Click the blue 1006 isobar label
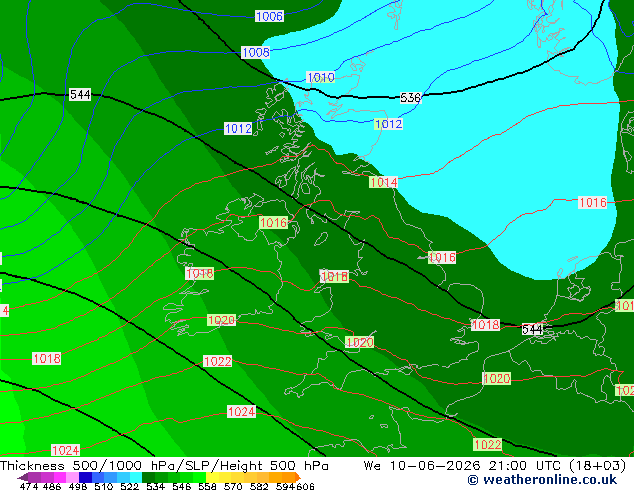This screenshot has width=634, height=490. 269,16
